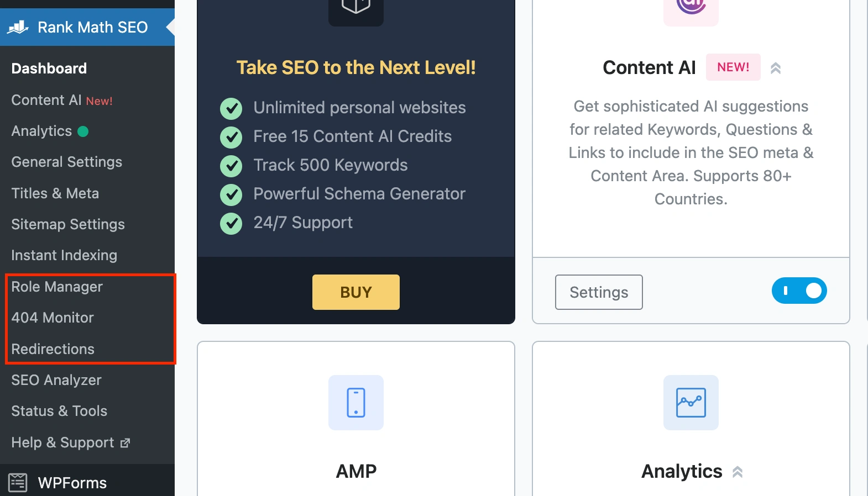Click the green Analytics status dot
This screenshot has width=868, height=496.
click(x=83, y=131)
